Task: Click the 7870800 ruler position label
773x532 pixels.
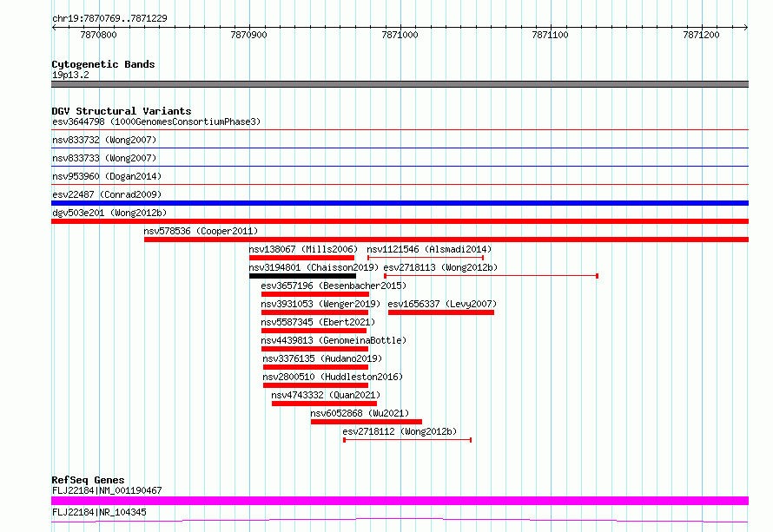Action: [x=99, y=35]
